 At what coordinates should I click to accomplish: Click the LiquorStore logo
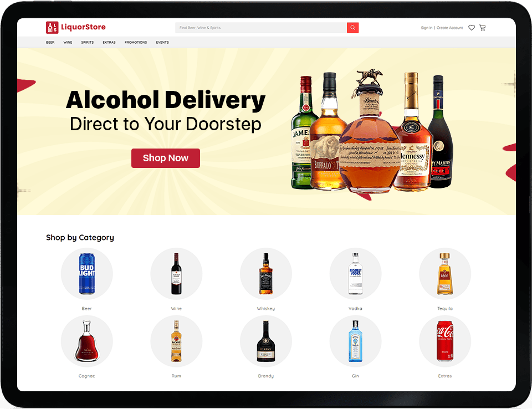coord(76,27)
